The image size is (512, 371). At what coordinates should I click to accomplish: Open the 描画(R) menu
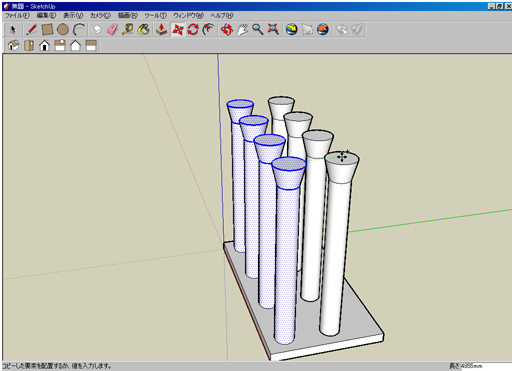128,15
